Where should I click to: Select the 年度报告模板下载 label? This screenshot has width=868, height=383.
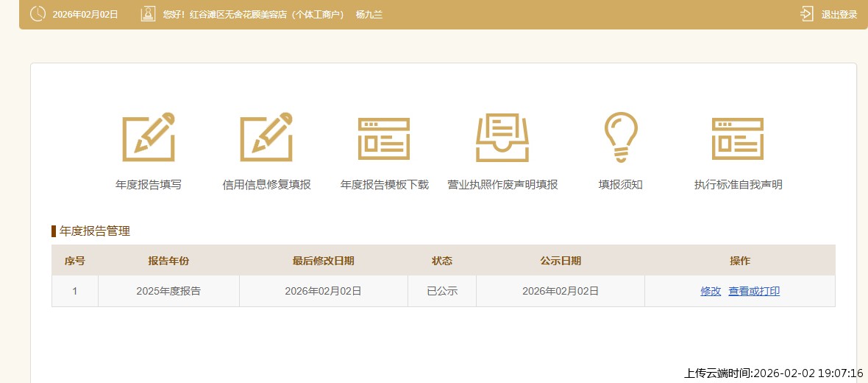click(x=385, y=185)
